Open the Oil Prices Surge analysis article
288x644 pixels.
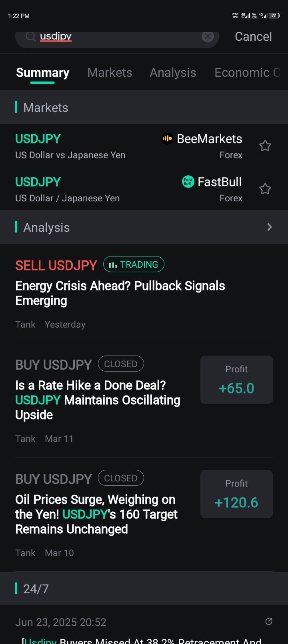coord(96,514)
